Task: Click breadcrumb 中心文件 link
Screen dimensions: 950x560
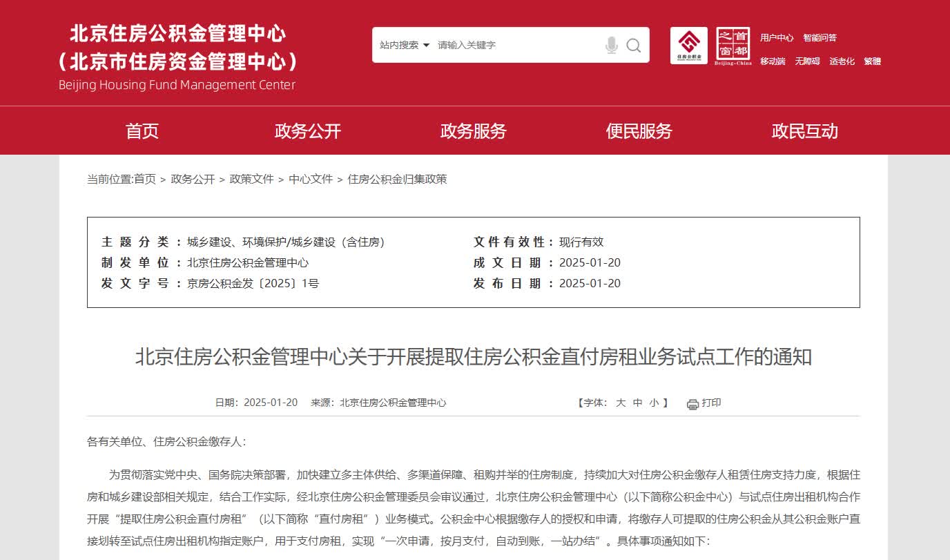Action: 311,179
